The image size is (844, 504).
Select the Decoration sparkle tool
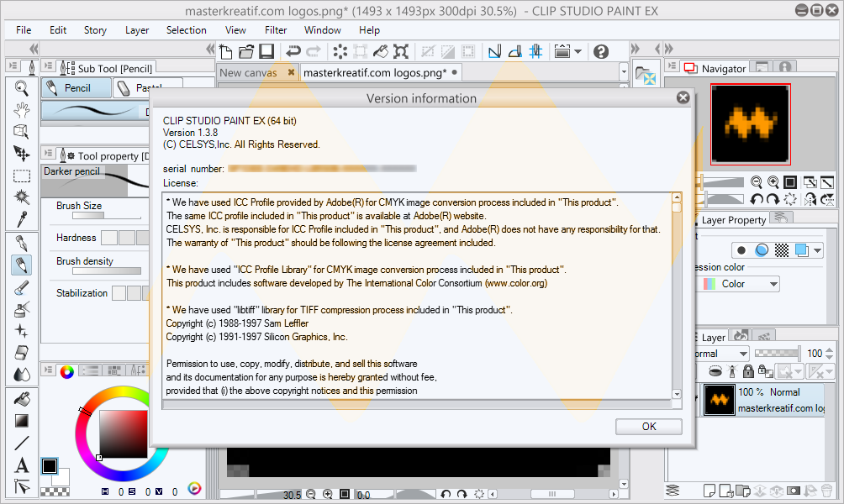click(22, 331)
